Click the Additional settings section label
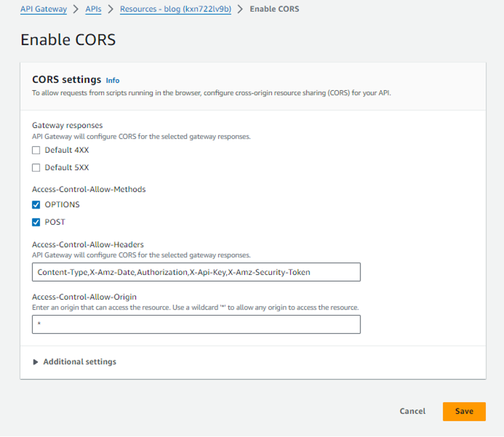Viewport: 504px width, 437px height. coord(80,362)
